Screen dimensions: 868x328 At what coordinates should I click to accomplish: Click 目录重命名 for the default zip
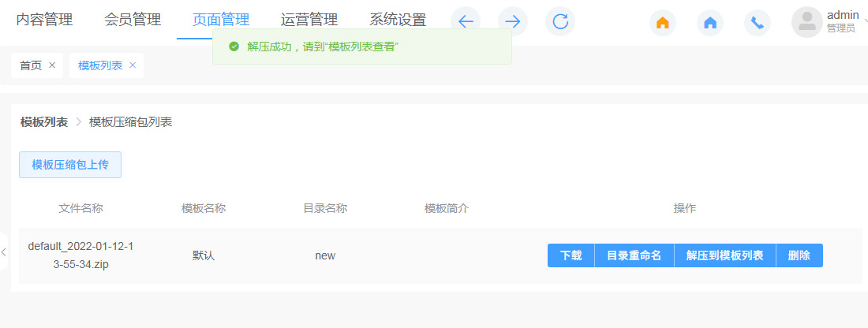point(634,255)
